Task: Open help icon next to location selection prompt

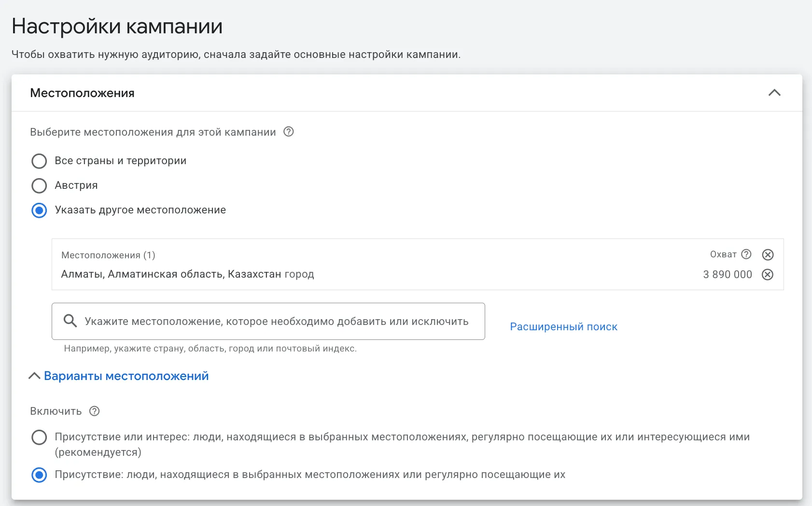Action: (x=288, y=132)
